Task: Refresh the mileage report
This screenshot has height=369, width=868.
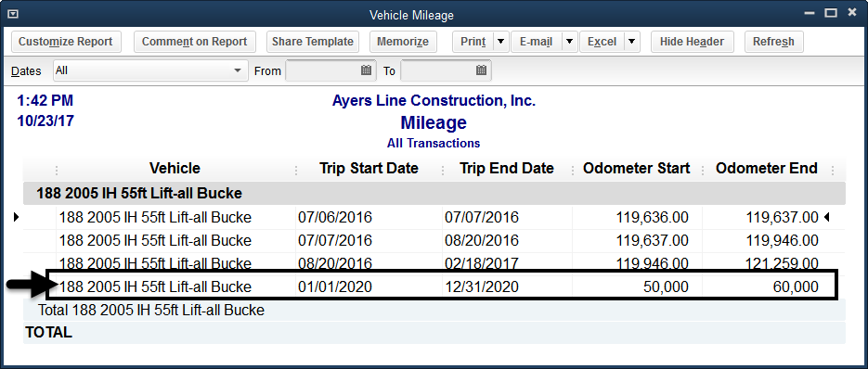Action: pyautogui.click(x=773, y=42)
